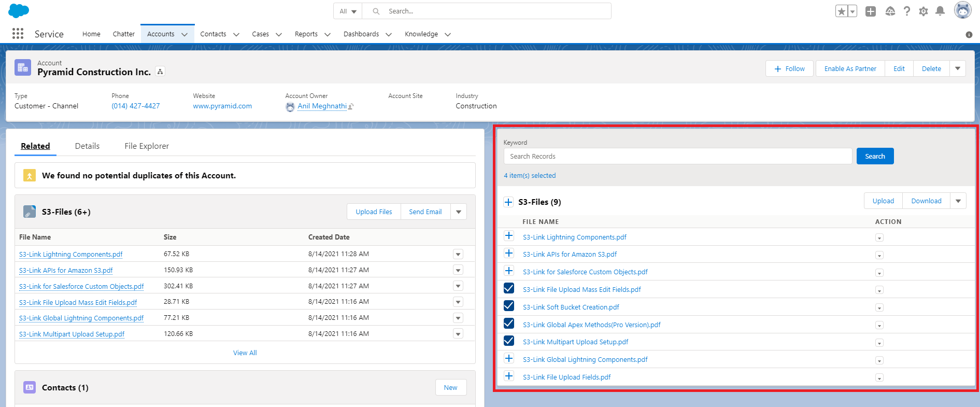Screen dimensions: 980x407
Task: Expand S3-Link for Salesforce Custom Objects.pdf plus icon
Action: (509, 271)
